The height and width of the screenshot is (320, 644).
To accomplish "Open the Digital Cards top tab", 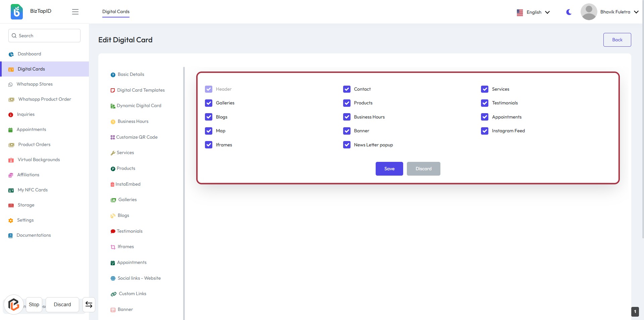I will [116, 11].
